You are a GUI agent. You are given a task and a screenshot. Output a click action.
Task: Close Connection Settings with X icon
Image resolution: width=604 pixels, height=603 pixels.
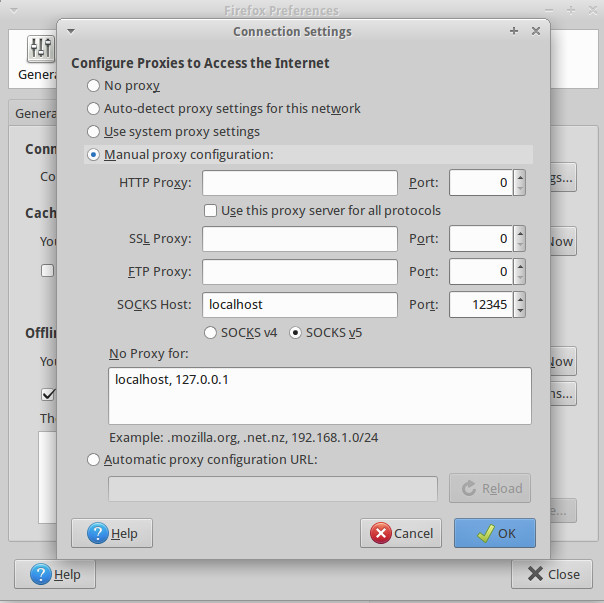pos(535,31)
